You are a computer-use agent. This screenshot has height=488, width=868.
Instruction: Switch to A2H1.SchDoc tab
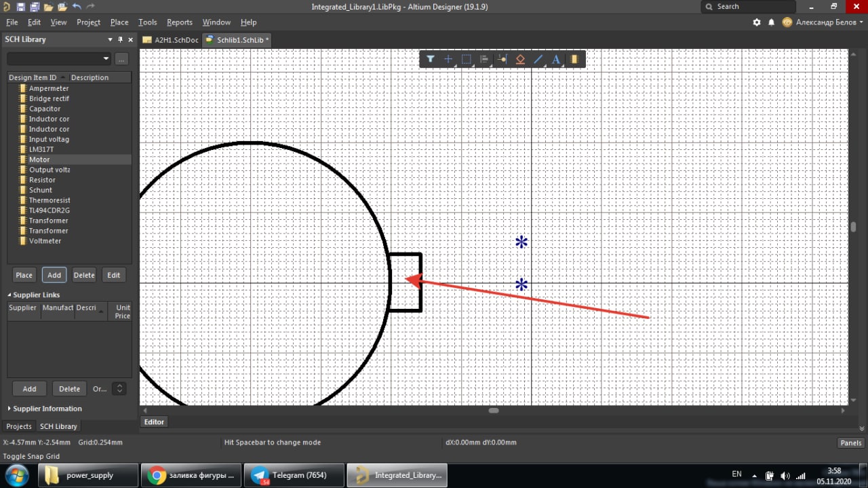tap(170, 40)
